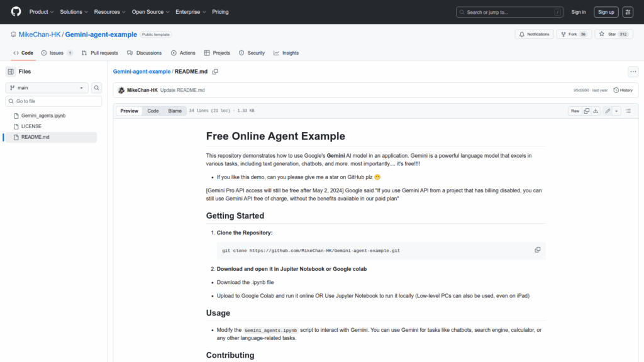644x362 pixels.
Task: Copy README.md file path icon
Action: coord(215,72)
